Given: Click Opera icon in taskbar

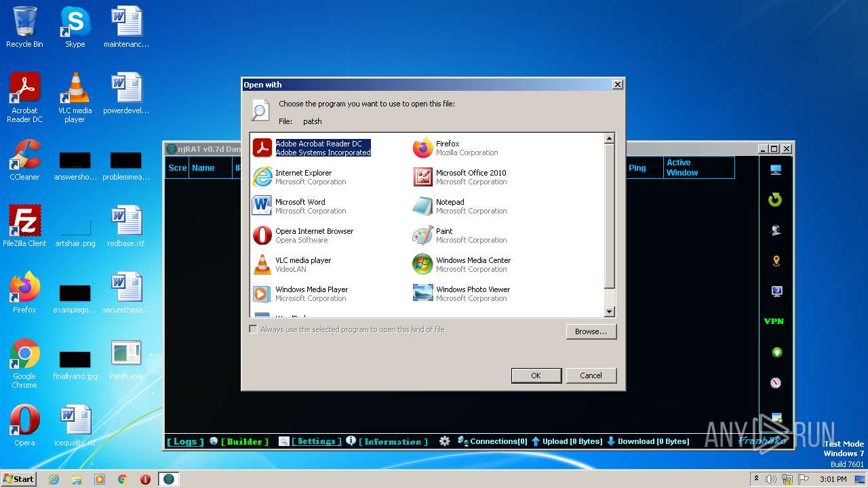Looking at the screenshot, I should click(x=145, y=479).
